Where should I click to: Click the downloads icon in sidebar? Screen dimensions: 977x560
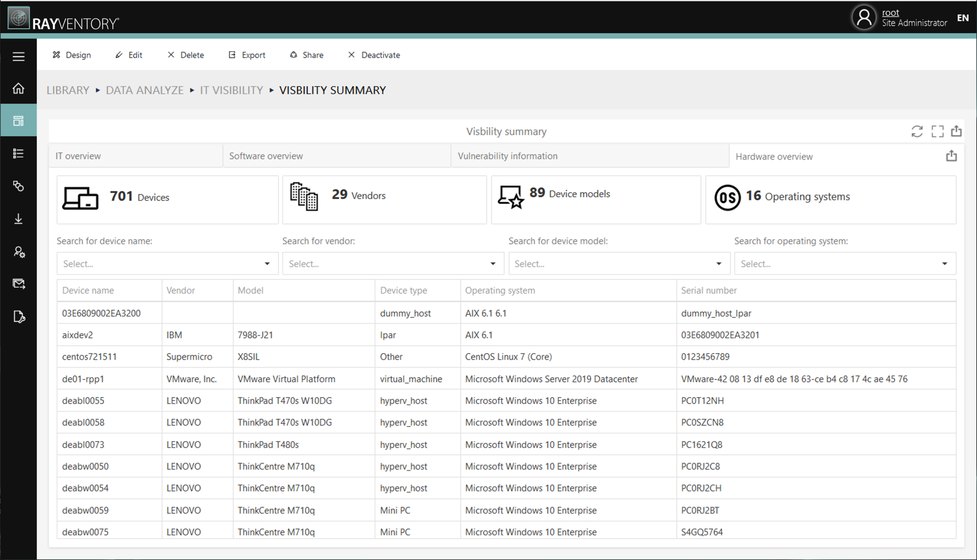[18, 219]
